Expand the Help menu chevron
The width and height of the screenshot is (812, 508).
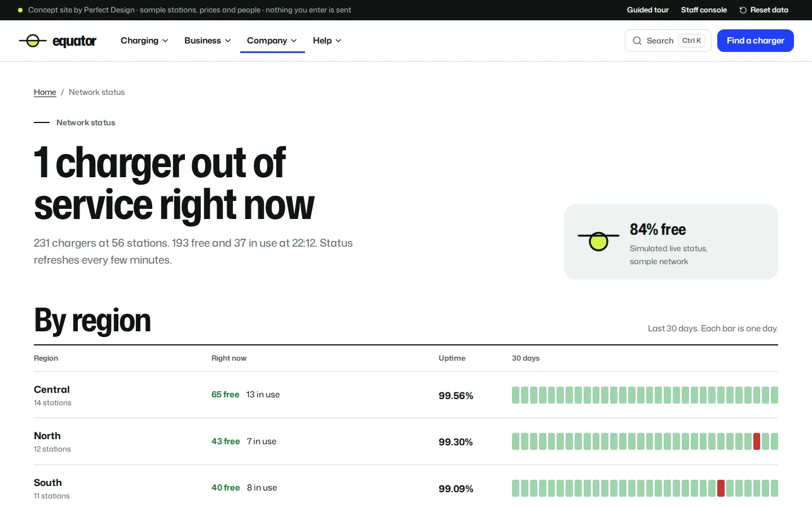coord(338,41)
